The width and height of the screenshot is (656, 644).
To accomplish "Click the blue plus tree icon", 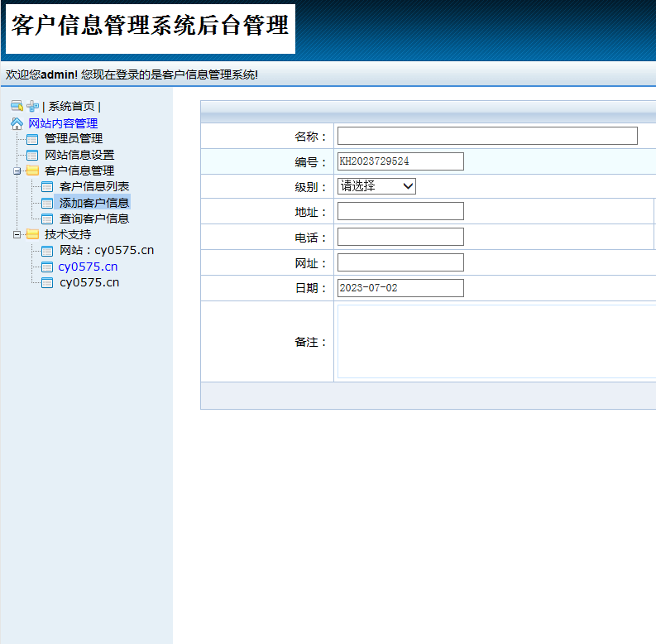I will tap(32, 106).
